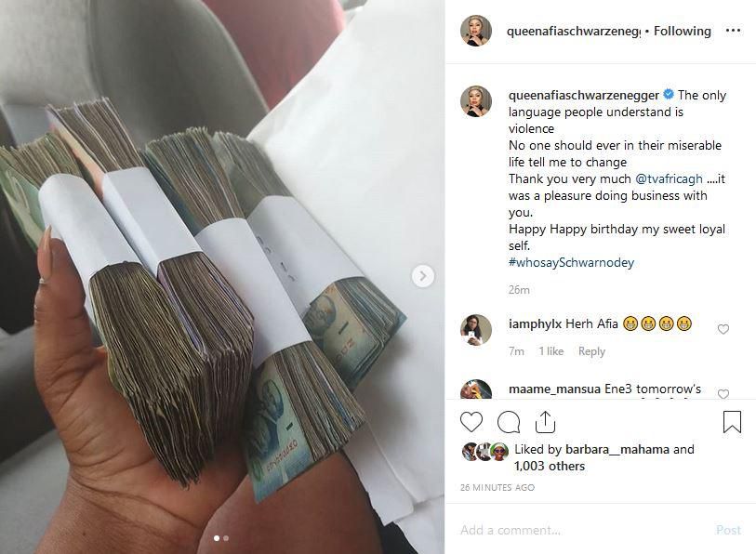Image resolution: width=756 pixels, height=554 pixels.
Task: Open the three-dot more options menu
Action: pos(733,31)
